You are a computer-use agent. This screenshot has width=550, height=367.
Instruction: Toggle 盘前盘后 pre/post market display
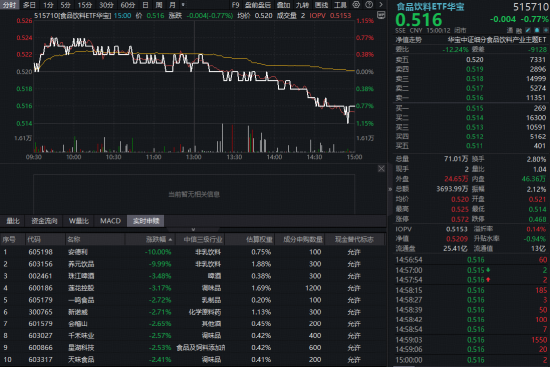tap(258, 5)
